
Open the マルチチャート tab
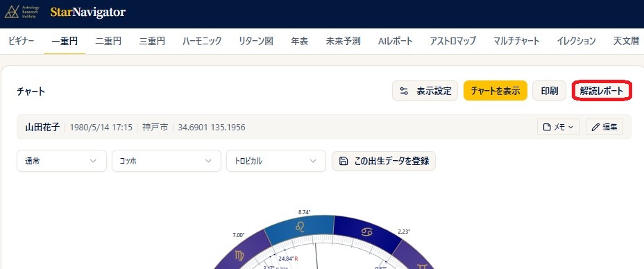tap(516, 41)
